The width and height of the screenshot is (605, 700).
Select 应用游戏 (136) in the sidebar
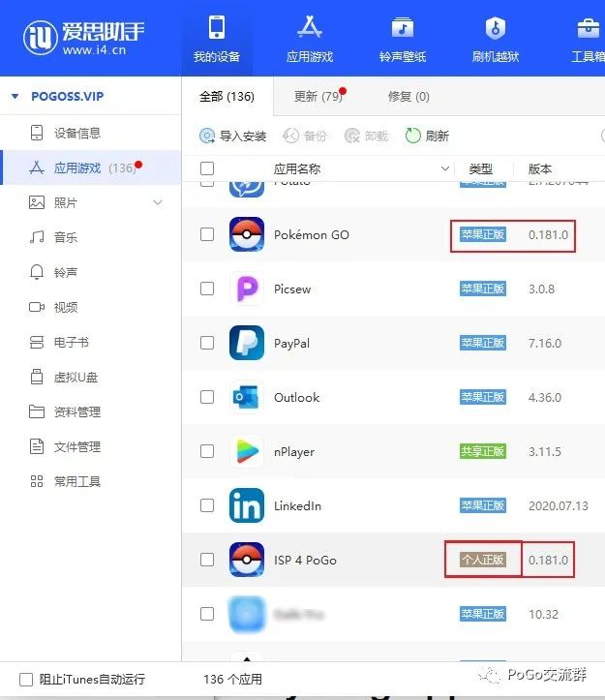(91, 167)
